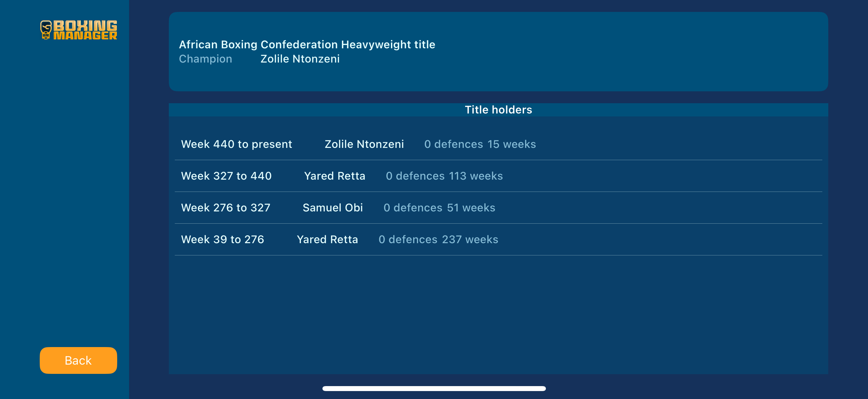The width and height of the screenshot is (868, 399).
Task: Tap the iOS home indicator bar
Action: pyautogui.click(x=434, y=388)
